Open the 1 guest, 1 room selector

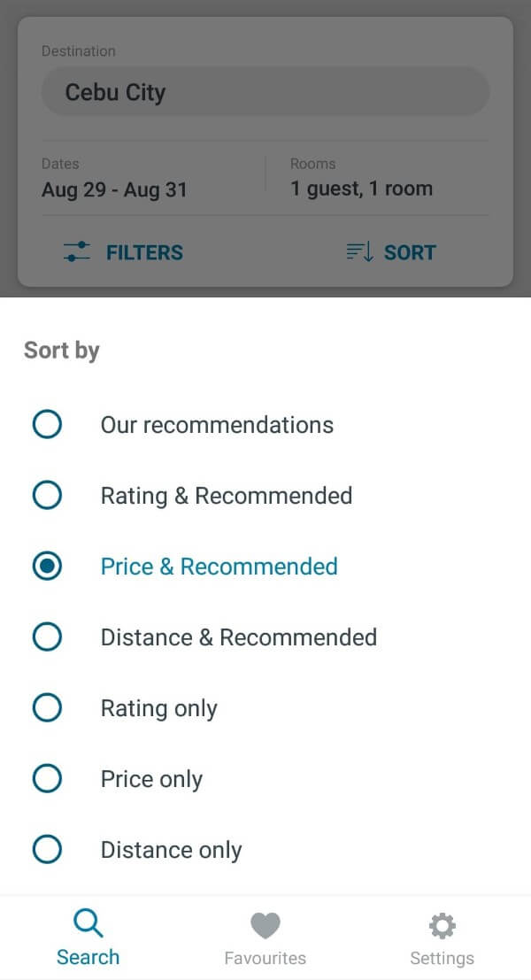(x=361, y=189)
